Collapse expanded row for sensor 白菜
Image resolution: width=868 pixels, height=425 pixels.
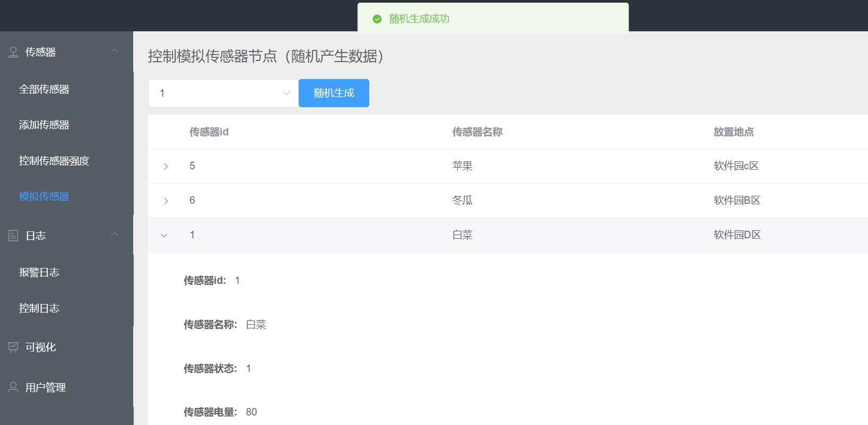pos(164,235)
